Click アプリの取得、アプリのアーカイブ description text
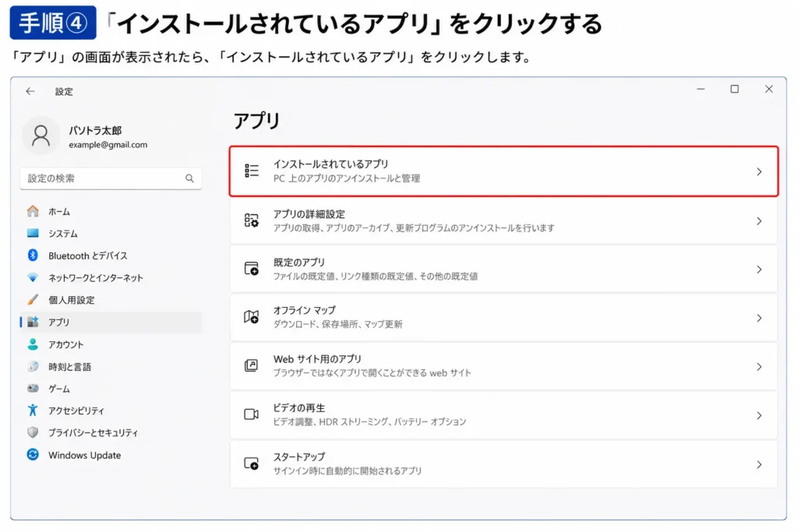 coord(414,228)
